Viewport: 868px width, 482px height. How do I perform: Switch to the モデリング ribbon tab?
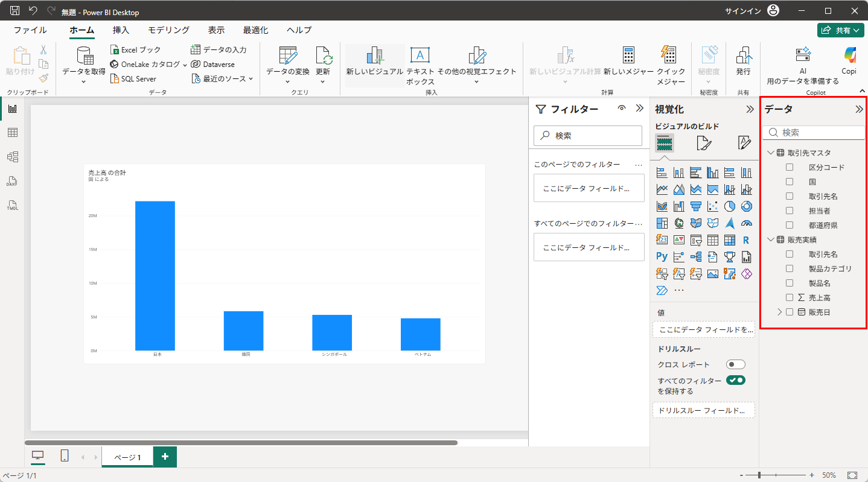(169, 30)
